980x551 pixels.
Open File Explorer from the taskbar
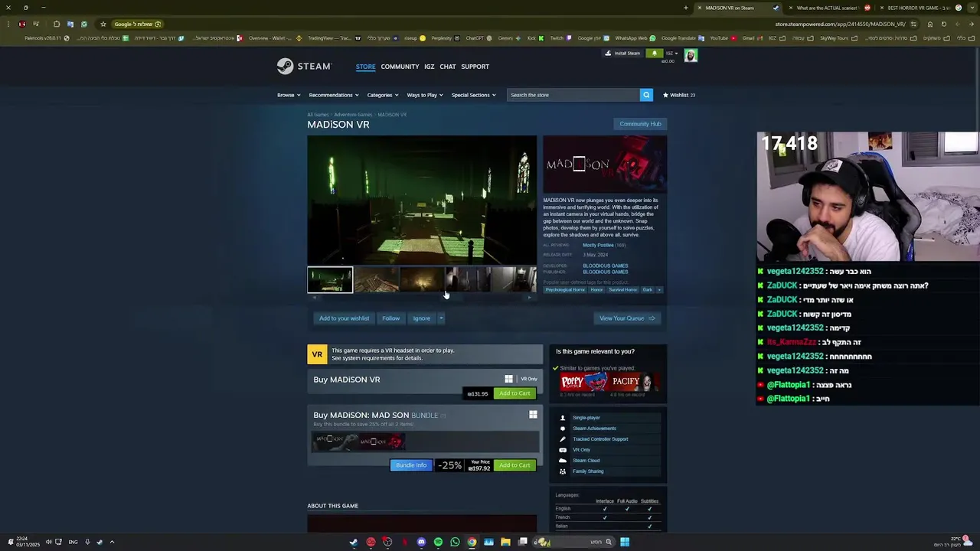[505, 542]
